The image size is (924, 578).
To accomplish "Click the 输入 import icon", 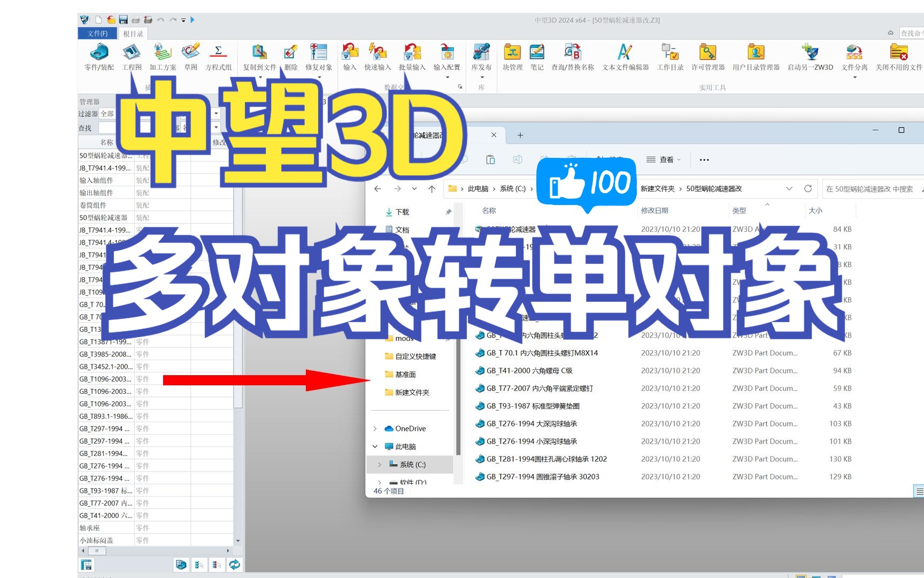I will pyautogui.click(x=350, y=57).
